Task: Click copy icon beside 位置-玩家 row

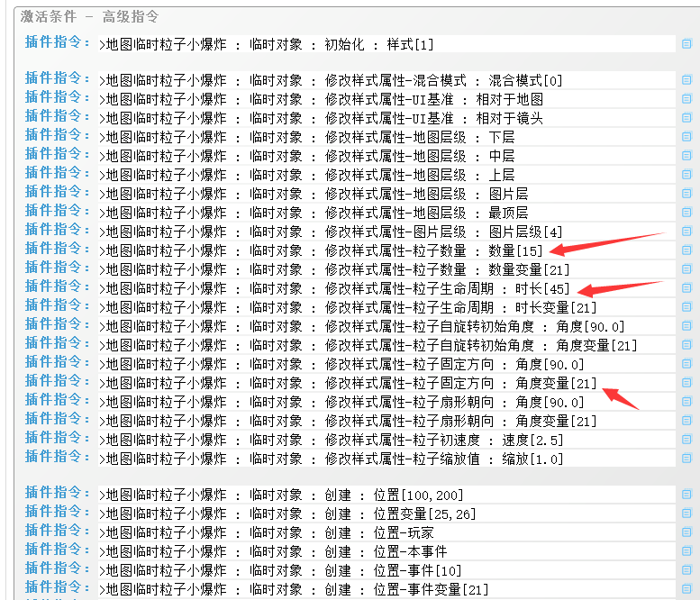Action: (686, 532)
